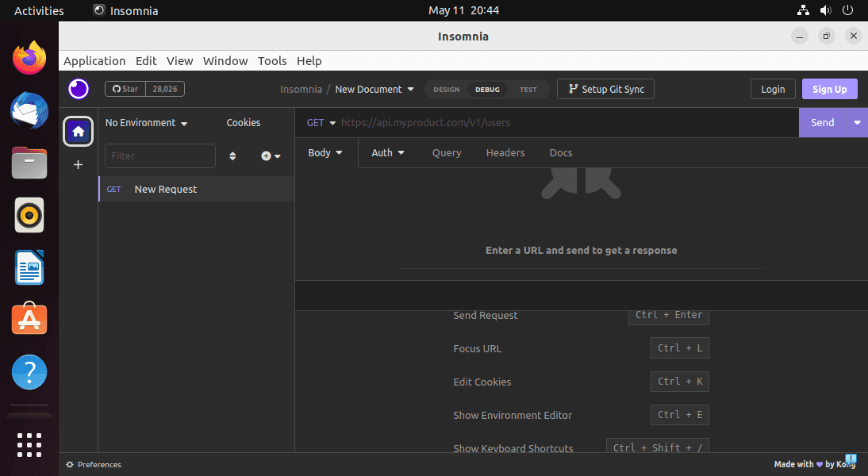868x476 pixels.
Task: Click the Sign Up button
Action: point(829,89)
